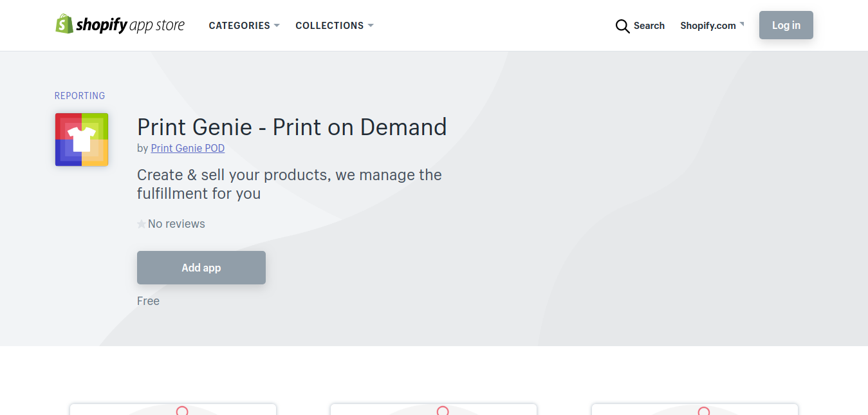Follow the Print Genie POD developer link
The width and height of the screenshot is (868, 415).
(x=188, y=148)
